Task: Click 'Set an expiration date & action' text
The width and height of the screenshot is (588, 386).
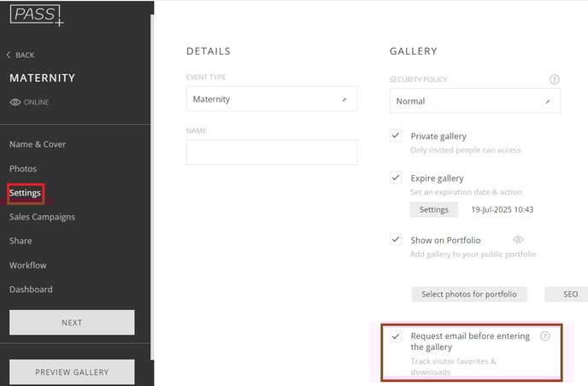Action: point(466,192)
